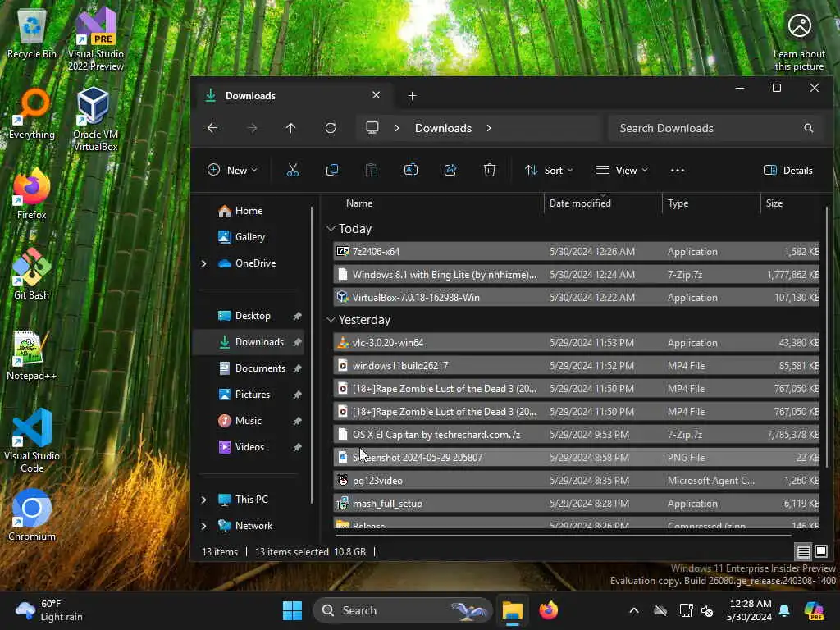Viewport: 840px width, 630px height.
Task: Collapse the Today group
Action: coord(331,229)
